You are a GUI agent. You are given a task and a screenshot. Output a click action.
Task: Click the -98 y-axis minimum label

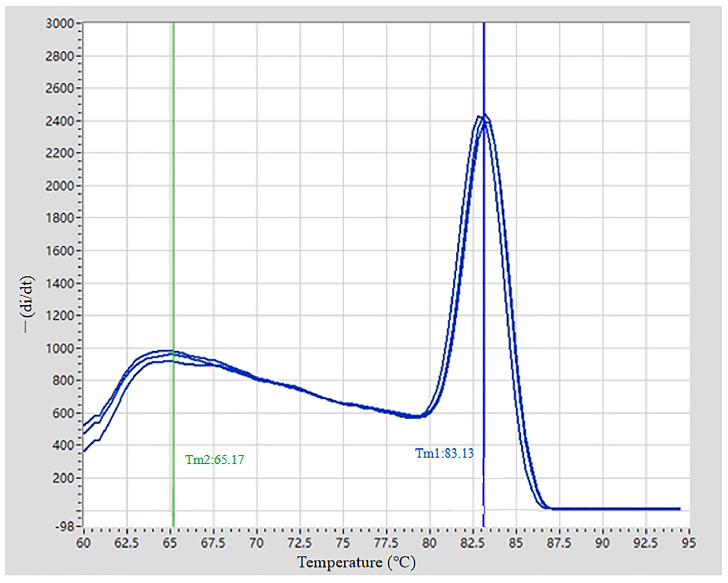click(x=64, y=527)
